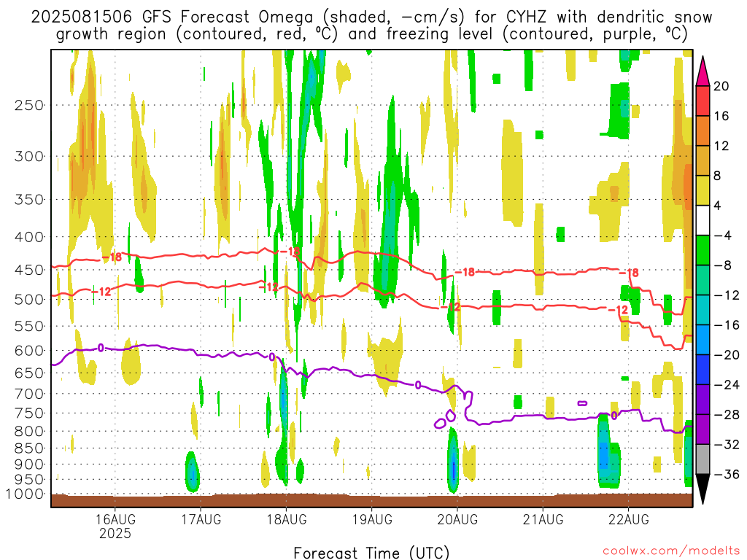747x560 pixels.
Task: Click the magenta arrow atop the colorbar
Action: tap(703, 71)
